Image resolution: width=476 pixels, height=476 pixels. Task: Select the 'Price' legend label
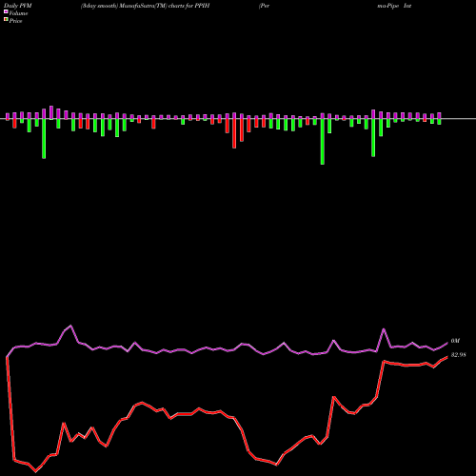point(15,21)
